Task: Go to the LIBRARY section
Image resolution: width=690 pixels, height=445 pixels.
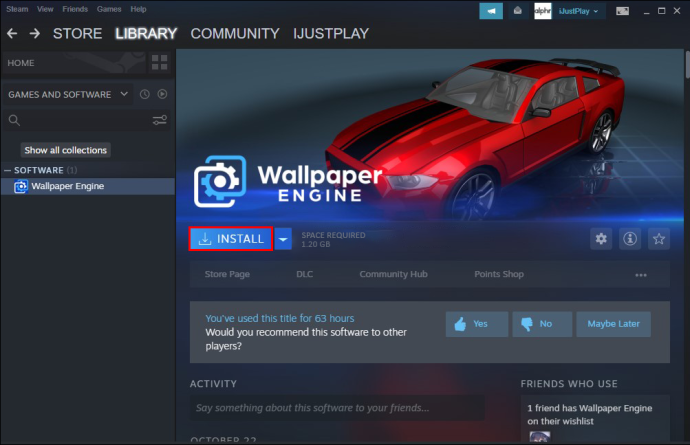Action: 146,33
